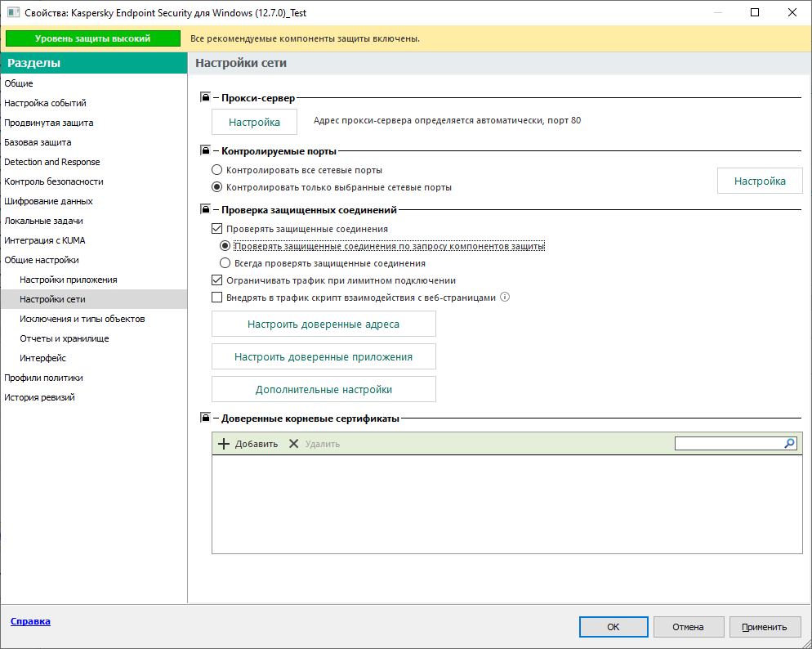Click lock icon beside Прокси-сервер section
The image size is (812, 649).
tap(205, 98)
